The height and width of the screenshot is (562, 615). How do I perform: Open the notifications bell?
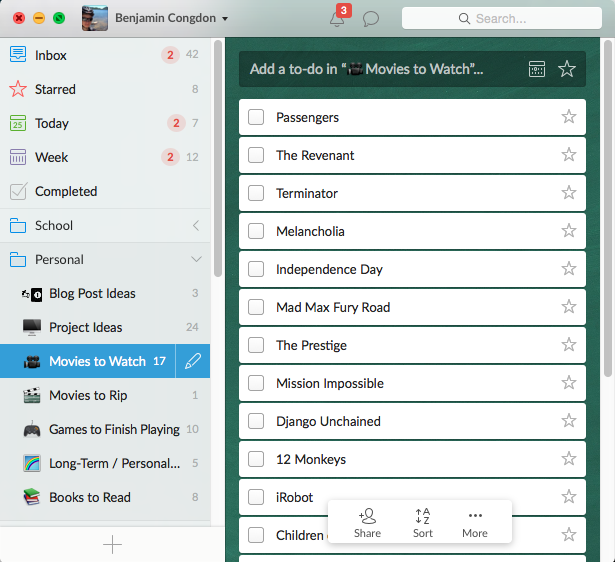tap(337, 19)
